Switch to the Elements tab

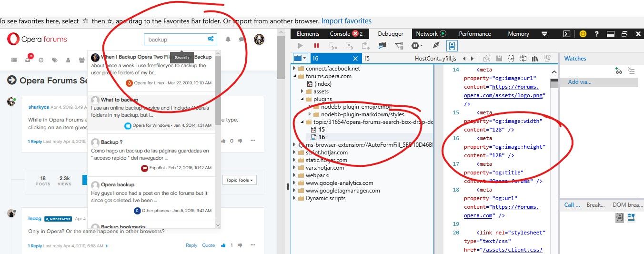pos(308,34)
